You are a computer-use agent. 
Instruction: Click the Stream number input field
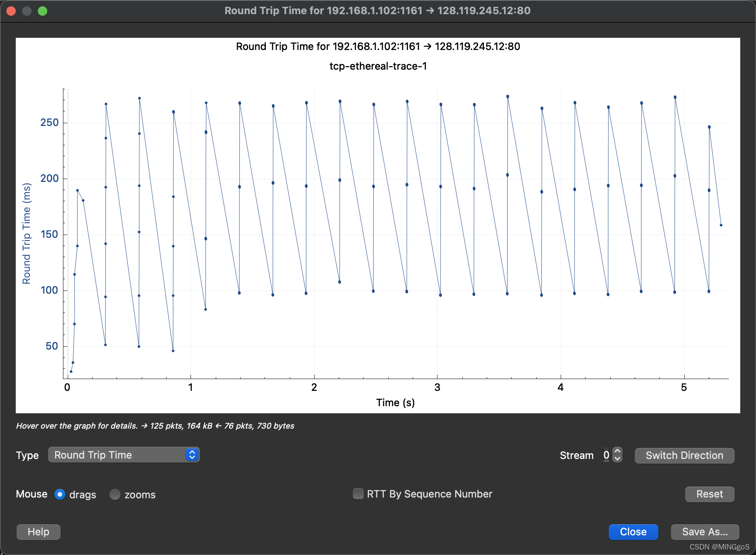click(606, 455)
